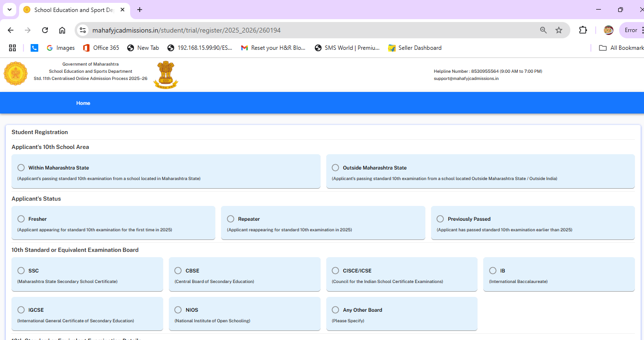
Task: Close the School Education and Sport tab
Action: 122,10
